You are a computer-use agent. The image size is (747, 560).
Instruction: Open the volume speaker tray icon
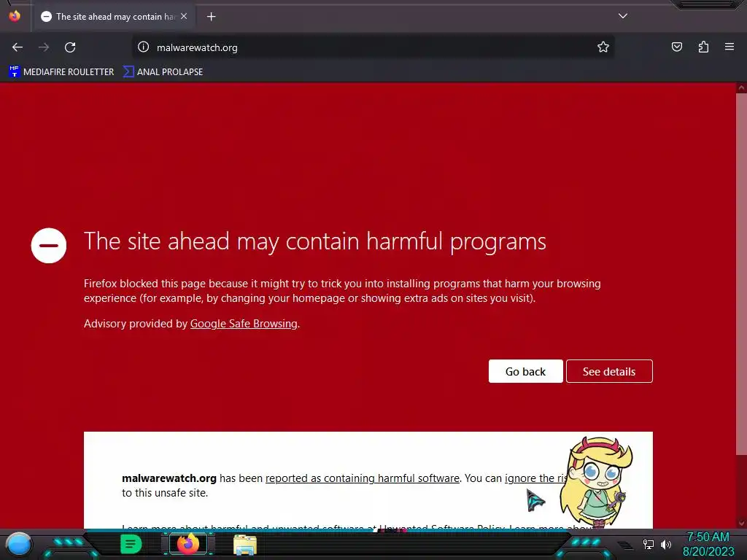pyautogui.click(x=665, y=544)
